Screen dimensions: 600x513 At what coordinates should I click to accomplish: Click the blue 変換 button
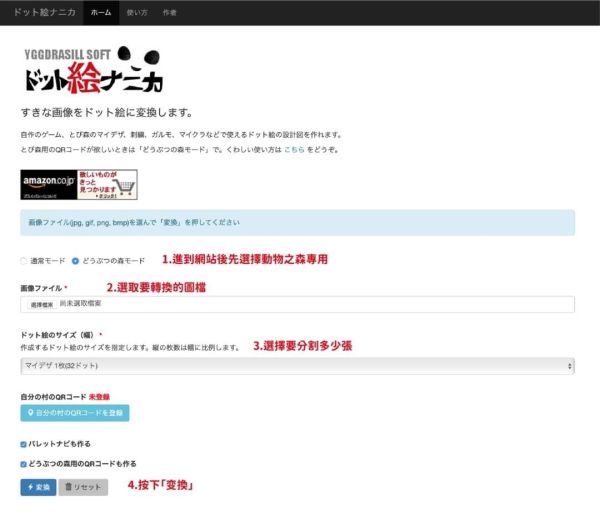point(38,487)
